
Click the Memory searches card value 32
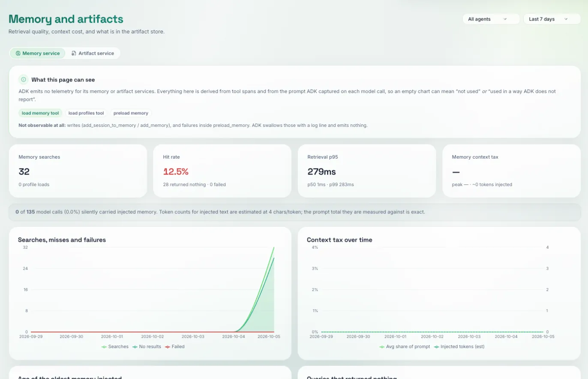tap(24, 171)
